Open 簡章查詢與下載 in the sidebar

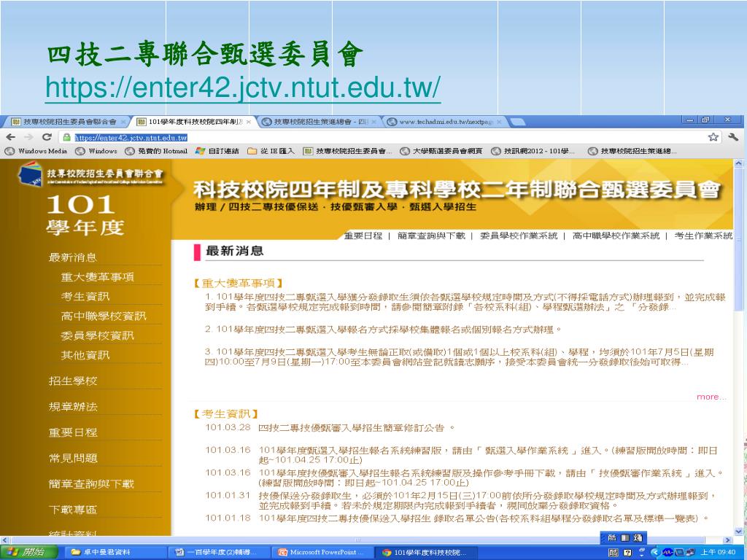pos(91,484)
